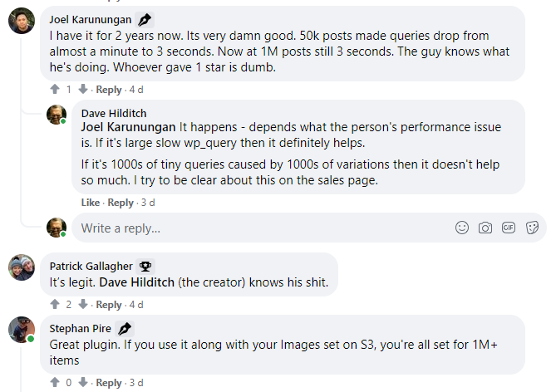
Task: Downvote Patrick Gallagher's comment
Action: (82, 305)
